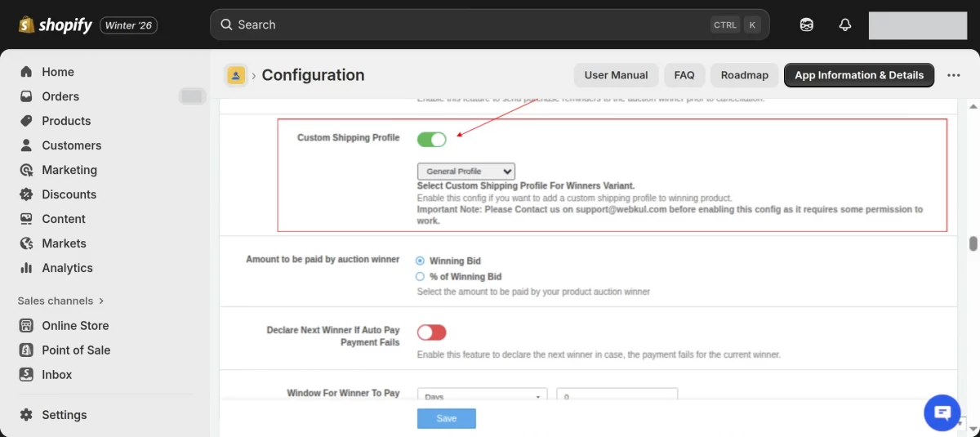Image resolution: width=980 pixels, height=437 pixels.
Task: Open the chat support bubble
Action: pyautogui.click(x=942, y=412)
